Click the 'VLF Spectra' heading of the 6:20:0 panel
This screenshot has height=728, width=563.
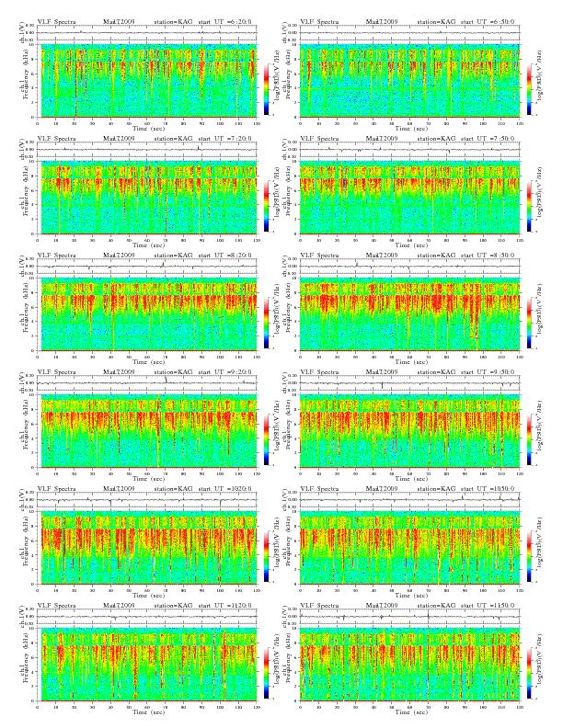57,21
